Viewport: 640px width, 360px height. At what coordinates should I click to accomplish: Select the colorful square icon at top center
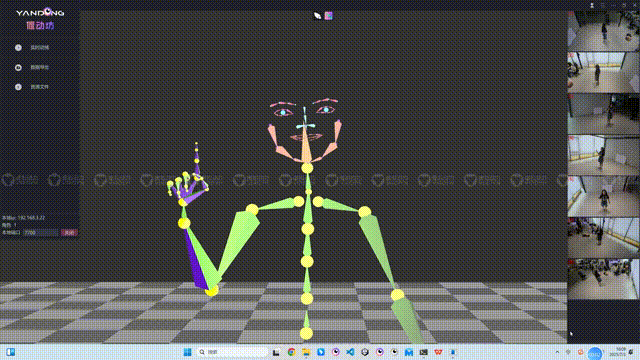click(329, 16)
